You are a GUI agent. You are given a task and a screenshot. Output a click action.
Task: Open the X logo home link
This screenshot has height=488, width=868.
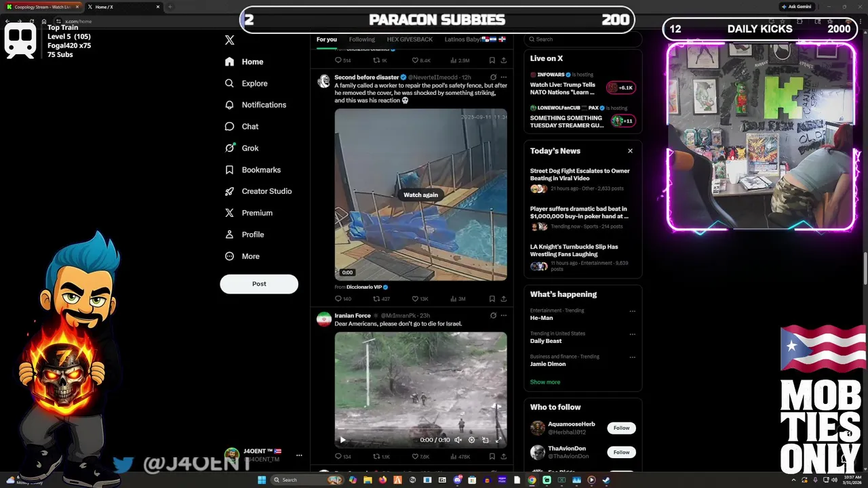coord(229,40)
